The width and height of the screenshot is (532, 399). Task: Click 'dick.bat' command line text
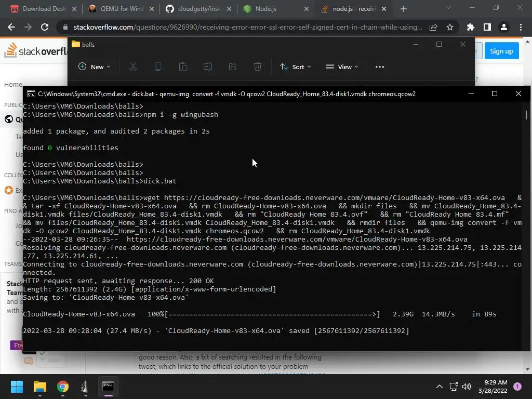160,181
